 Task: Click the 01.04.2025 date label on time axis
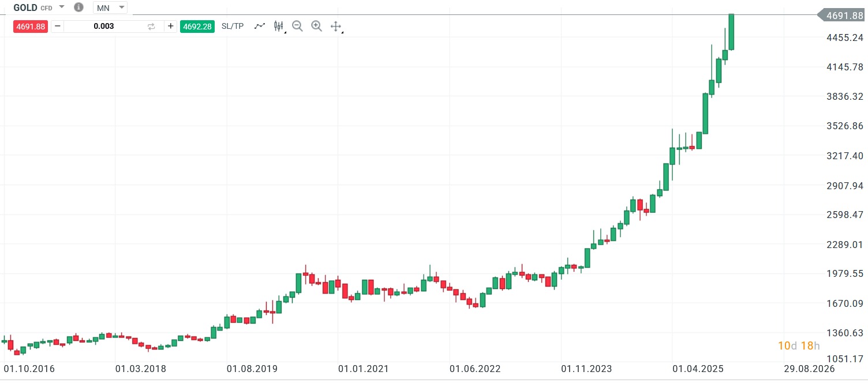[x=697, y=369]
